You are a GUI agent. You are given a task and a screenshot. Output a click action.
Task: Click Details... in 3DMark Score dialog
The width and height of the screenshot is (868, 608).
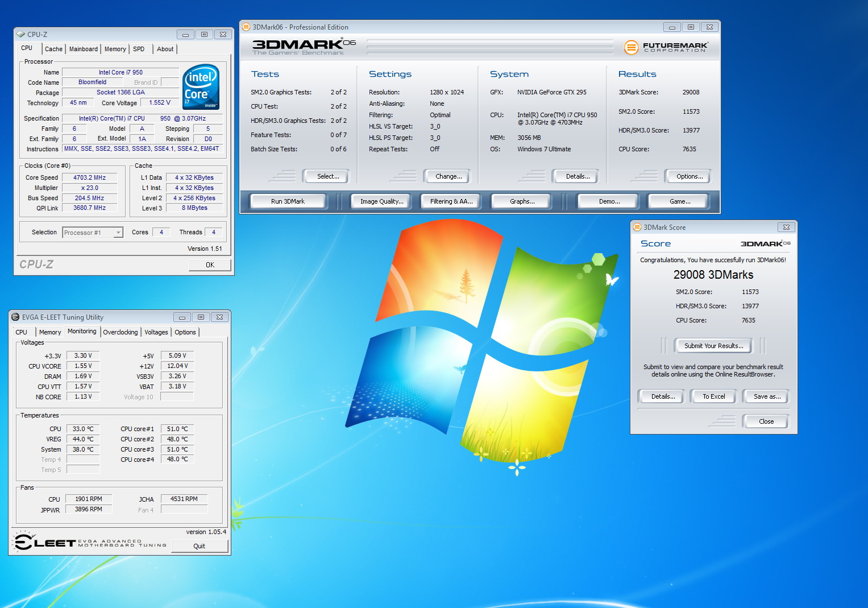[x=663, y=396]
